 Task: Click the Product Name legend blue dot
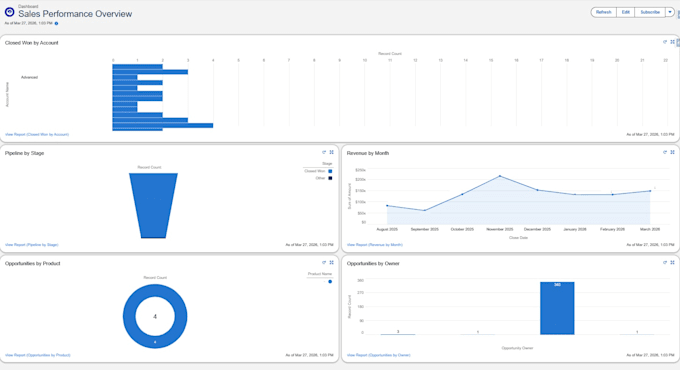[330, 282]
